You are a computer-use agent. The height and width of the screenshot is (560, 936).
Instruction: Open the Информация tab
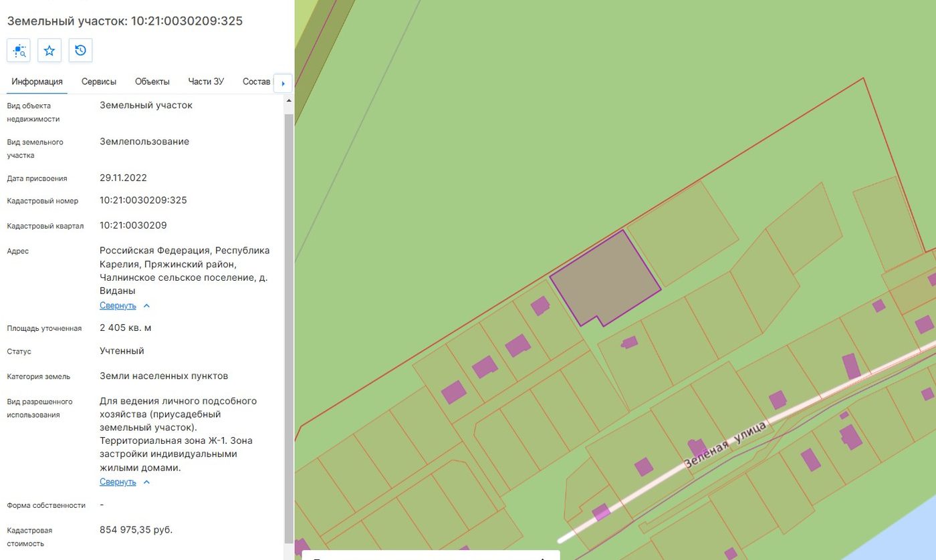tap(37, 82)
